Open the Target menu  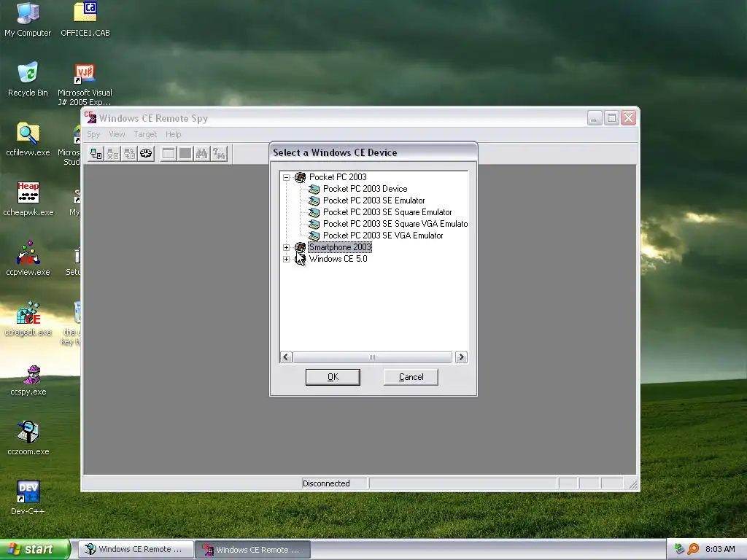pyautogui.click(x=145, y=134)
